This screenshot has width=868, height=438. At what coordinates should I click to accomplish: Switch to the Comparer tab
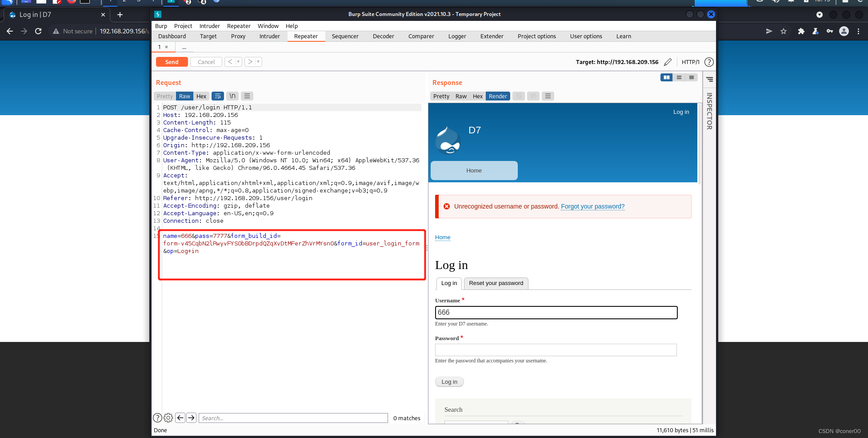pyautogui.click(x=421, y=36)
